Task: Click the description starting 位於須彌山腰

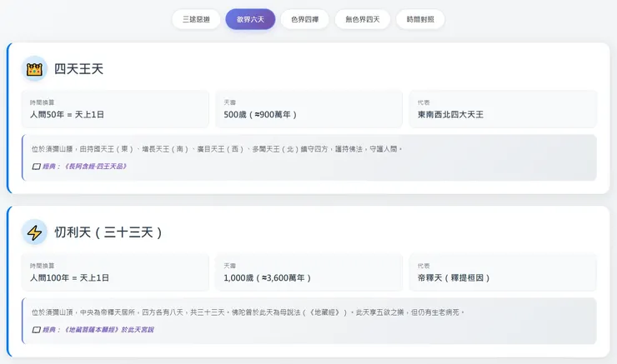Action: 217,149
